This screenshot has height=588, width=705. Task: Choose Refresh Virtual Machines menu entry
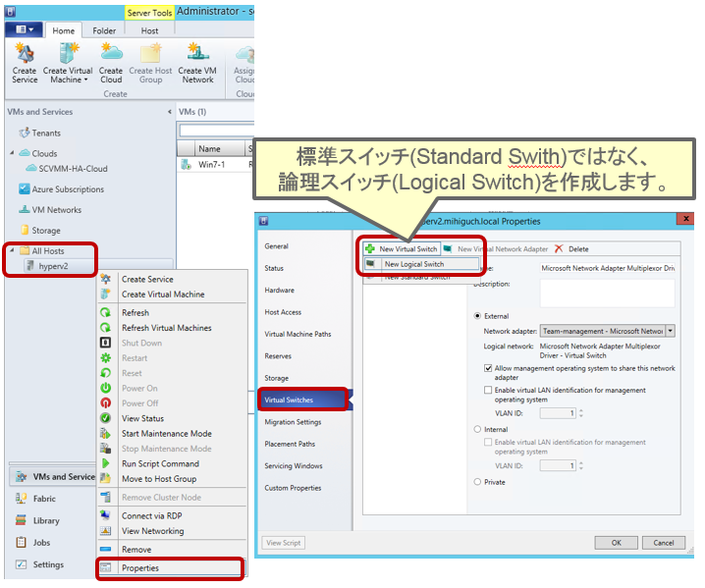point(172,328)
